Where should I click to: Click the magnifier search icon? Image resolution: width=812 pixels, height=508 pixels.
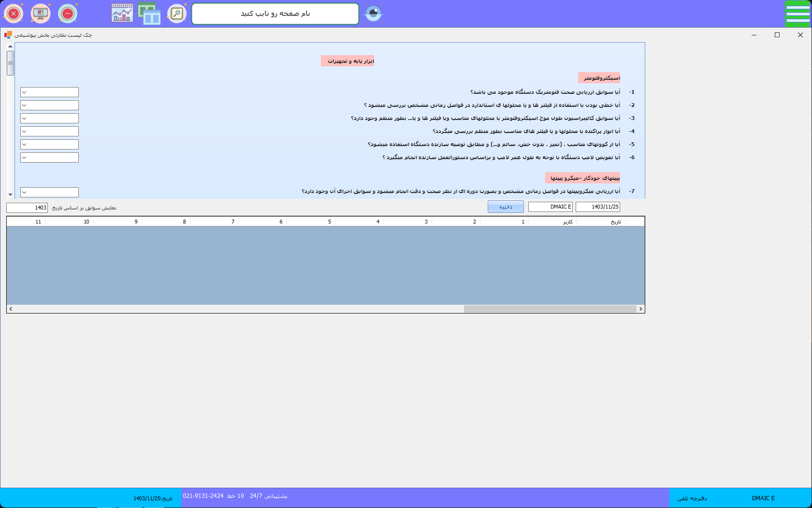pos(177,14)
